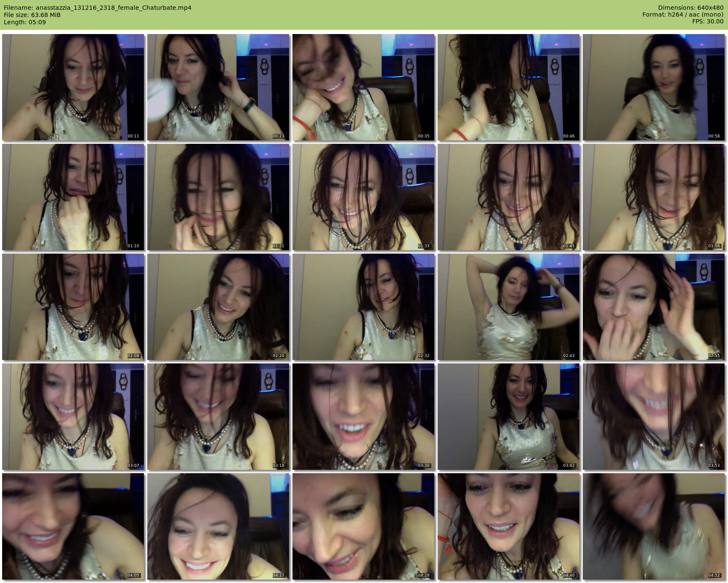Select the thumbnail stamped 00:11
The width and height of the screenshot is (728, 583).
click(x=73, y=87)
